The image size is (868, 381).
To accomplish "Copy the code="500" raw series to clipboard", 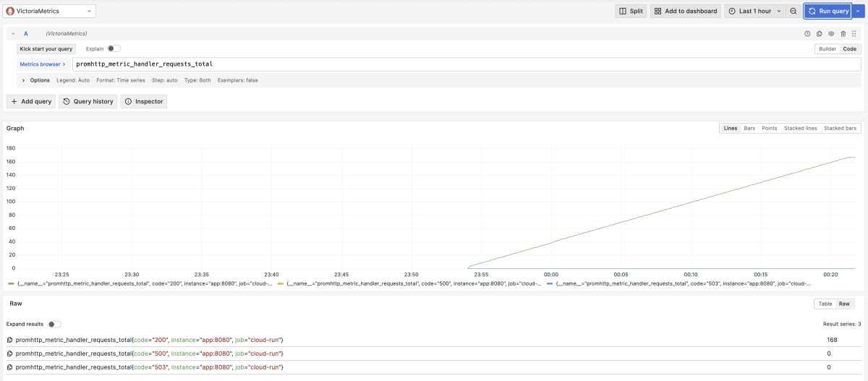I will (x=10, y=354).
